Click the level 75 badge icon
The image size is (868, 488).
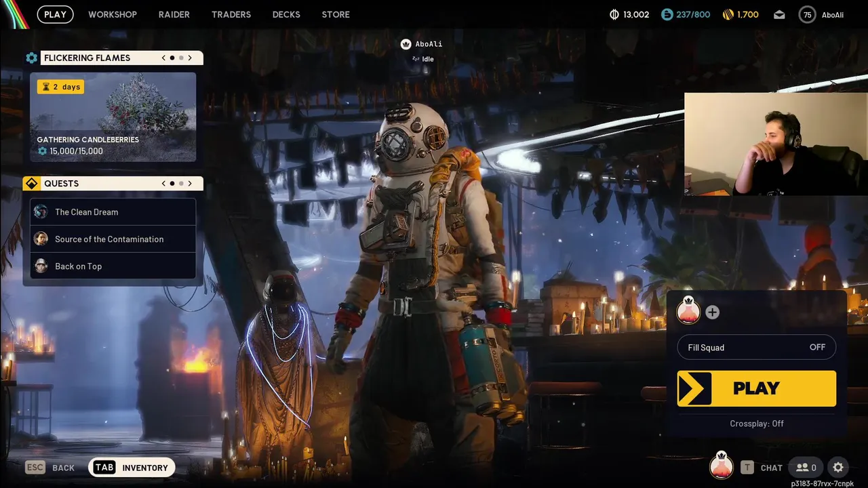(x=807, y=14)
